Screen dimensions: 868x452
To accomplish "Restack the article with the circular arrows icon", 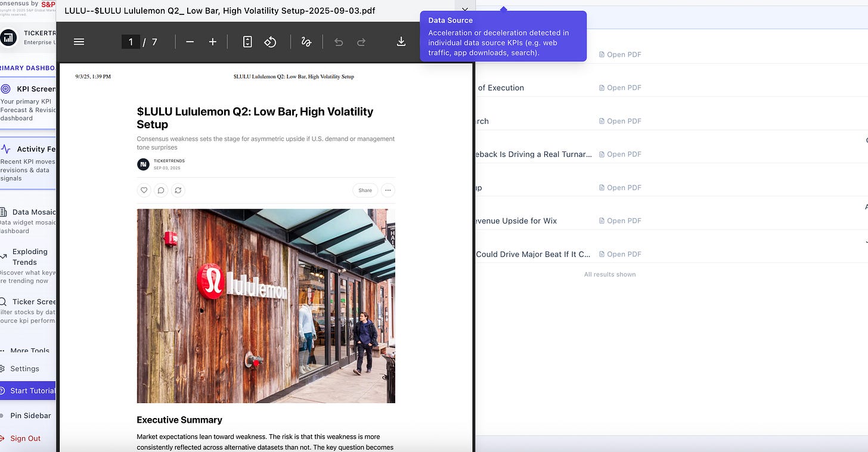I will [178, 190].
